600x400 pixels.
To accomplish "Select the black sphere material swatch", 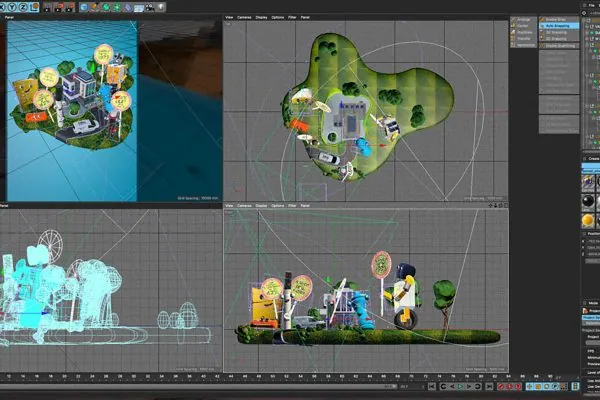I will tap(588, 201).
